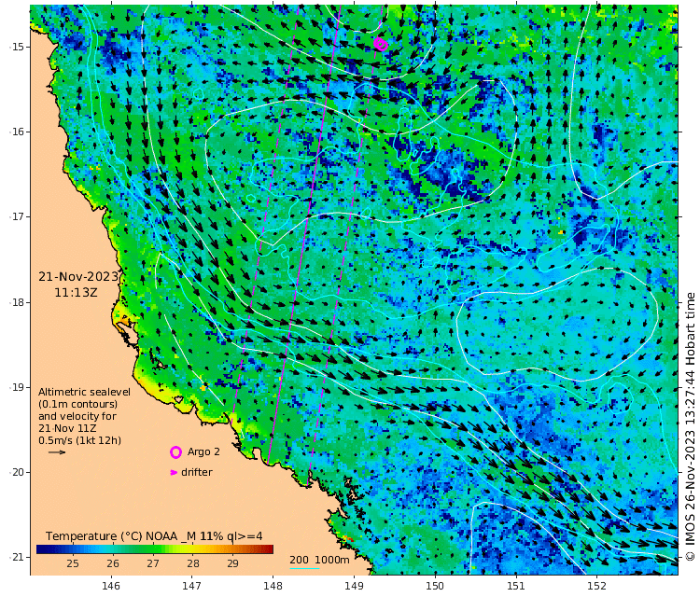700x597 pixels.
Task: Click the '21 Nov 11Z' text
Action: (x=67, y=428)
